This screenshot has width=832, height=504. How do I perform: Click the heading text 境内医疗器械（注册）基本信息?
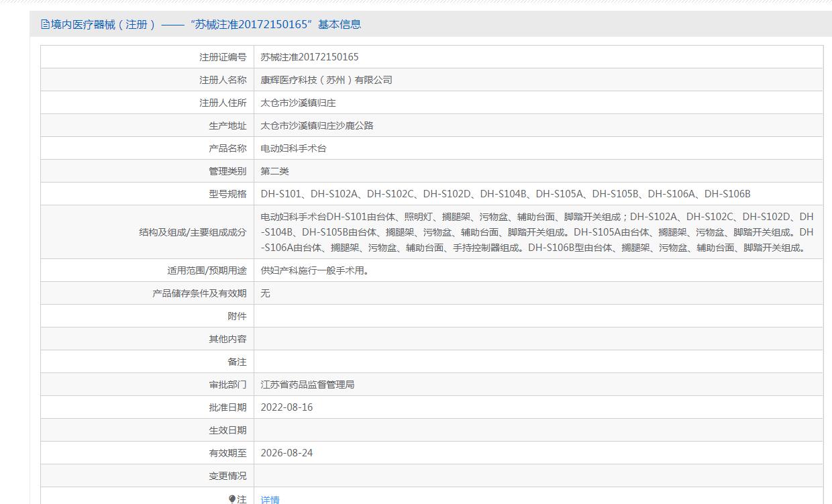point(206,25)
